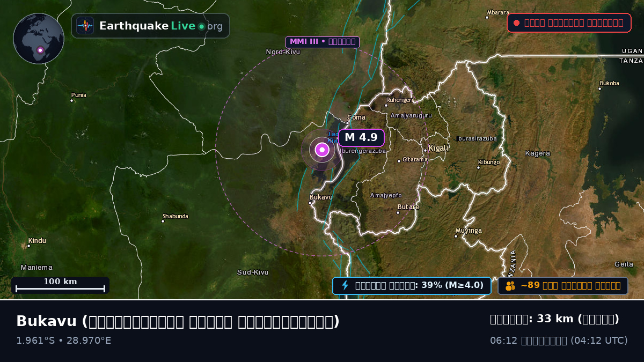Open the EarthquakeLive.org site title
Screen dimensions: 644x362
click(x=160, y=26)
